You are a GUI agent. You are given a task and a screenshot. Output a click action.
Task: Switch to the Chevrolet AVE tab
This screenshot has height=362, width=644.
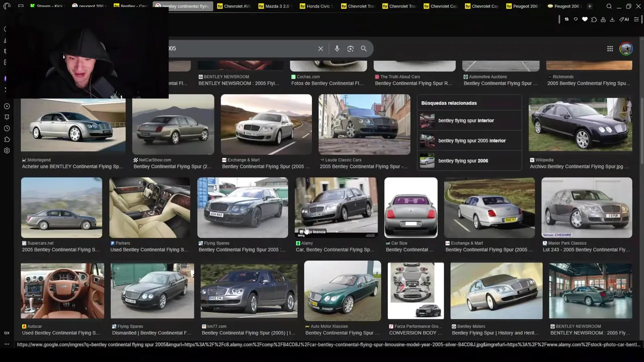pyautogui.click(x=234, y=6)
